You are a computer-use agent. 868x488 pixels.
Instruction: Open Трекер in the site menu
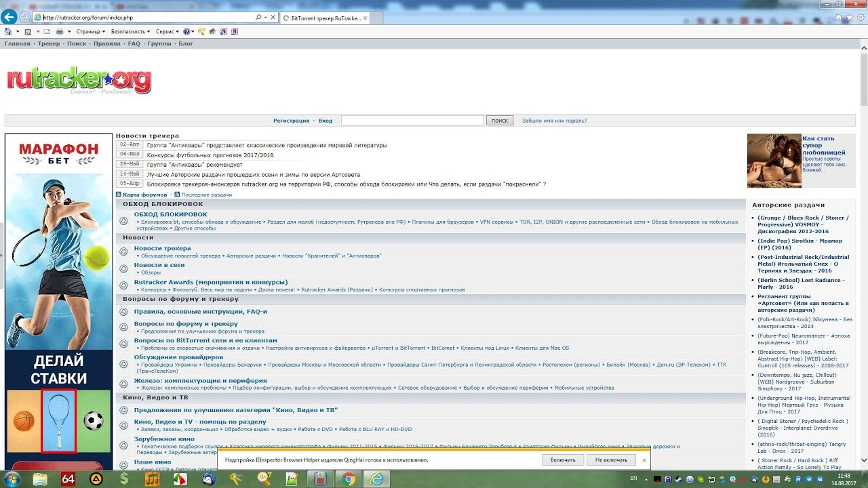[x=49, y=44]
